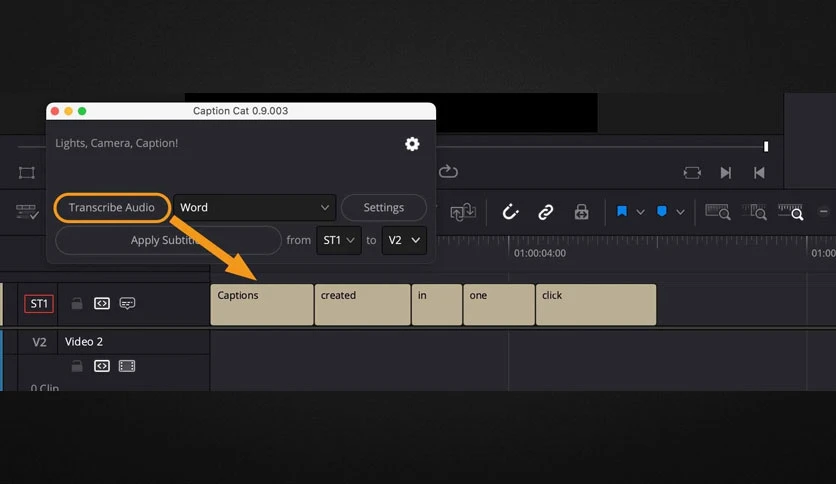Toggle the position lock icon
Screen dimensions: 836x484
[581, 212]
